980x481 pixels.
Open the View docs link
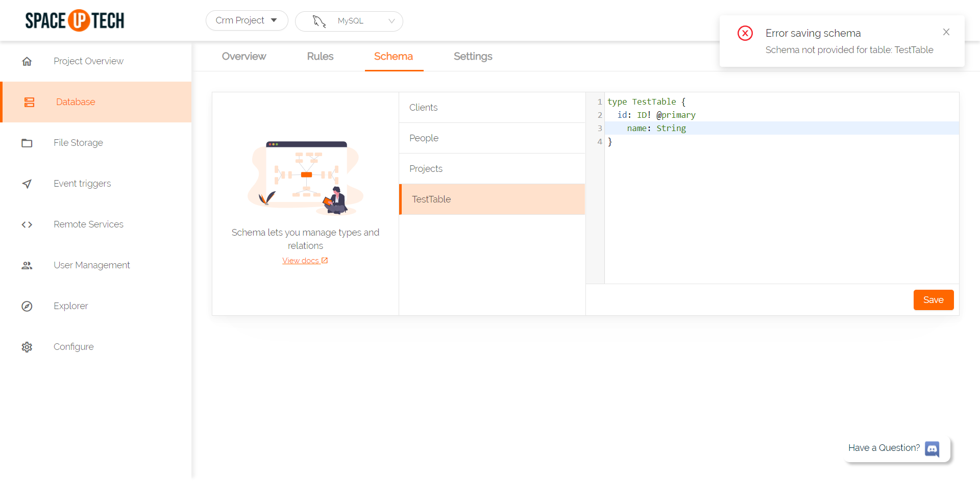click(305, 260)
